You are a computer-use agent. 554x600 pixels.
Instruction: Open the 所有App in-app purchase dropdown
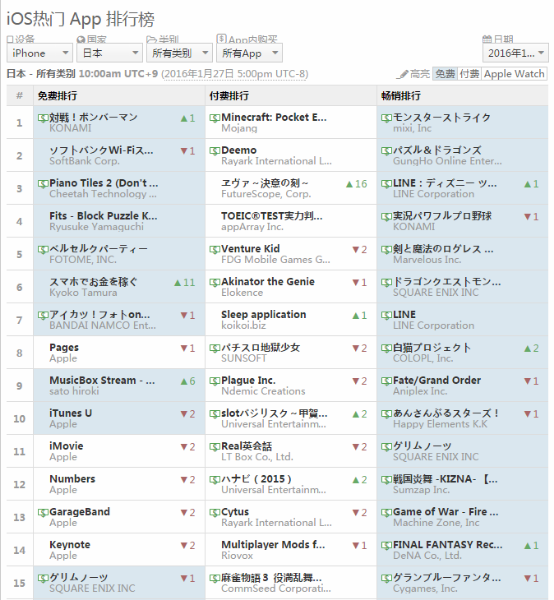(249, 53)
